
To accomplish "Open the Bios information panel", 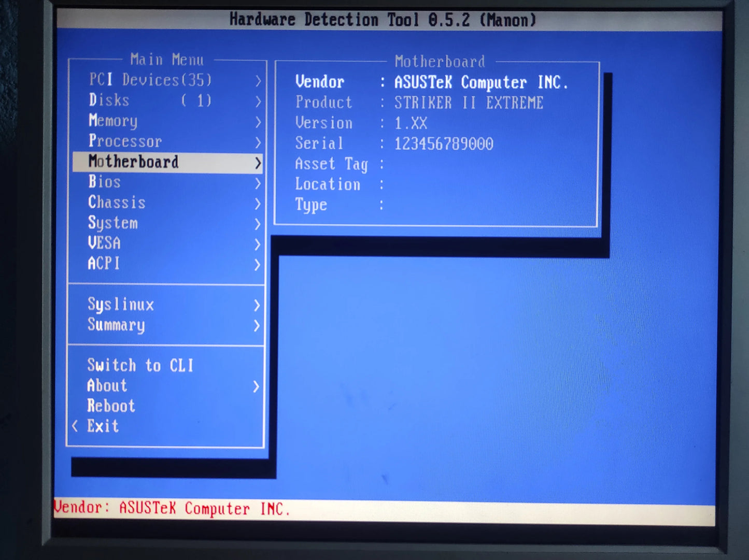I will tap(104, 182).
